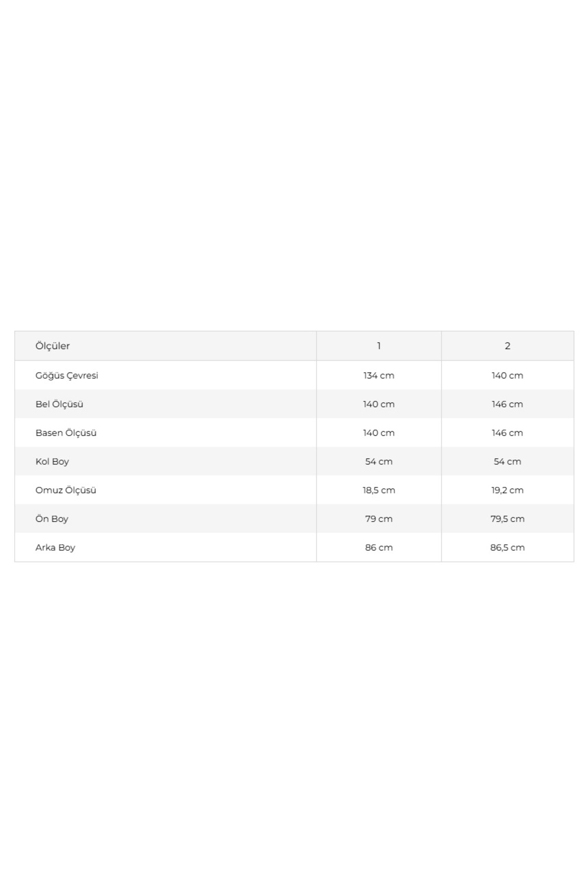Image resolution: width=588 pixels, height=882 pixels.
Task: Select Basen Ölçüsü value for size 2
Action: pyautogui.click(x=507, y=433)
